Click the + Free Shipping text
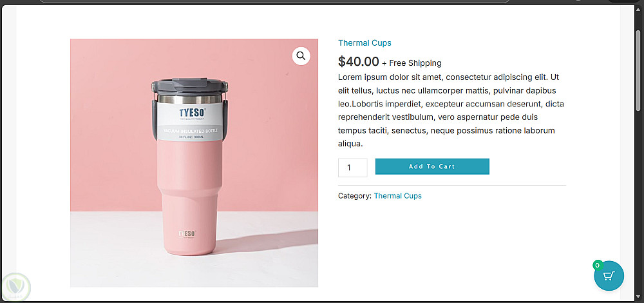This screenshot has width=644, height=303. [412, 63]
